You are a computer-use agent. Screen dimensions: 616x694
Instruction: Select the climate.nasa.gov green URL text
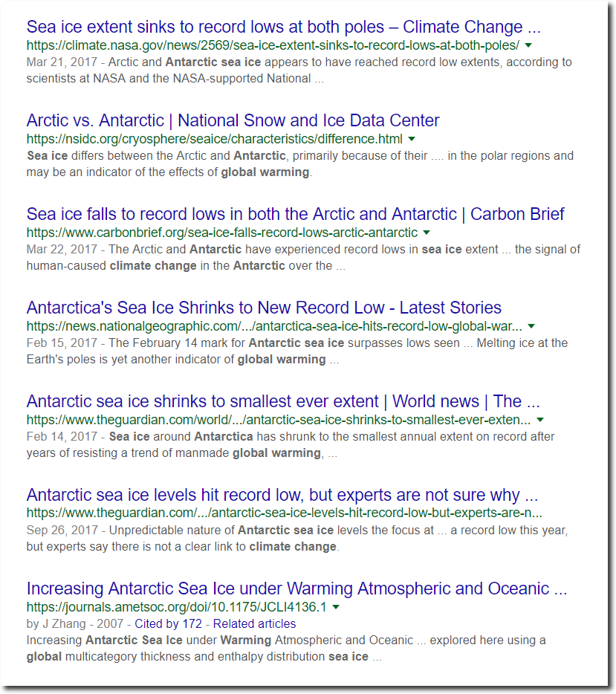tap(273, 45)
